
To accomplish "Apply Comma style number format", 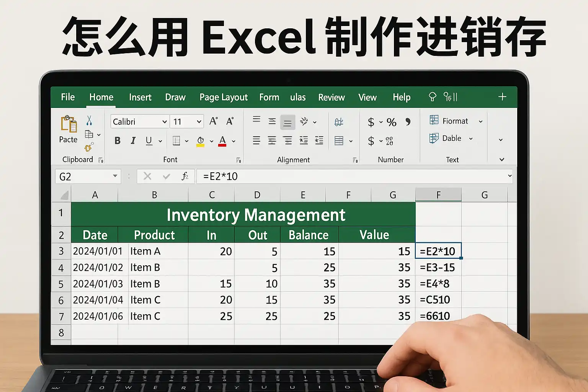I will pyautogui.click(x=408, y=121).
